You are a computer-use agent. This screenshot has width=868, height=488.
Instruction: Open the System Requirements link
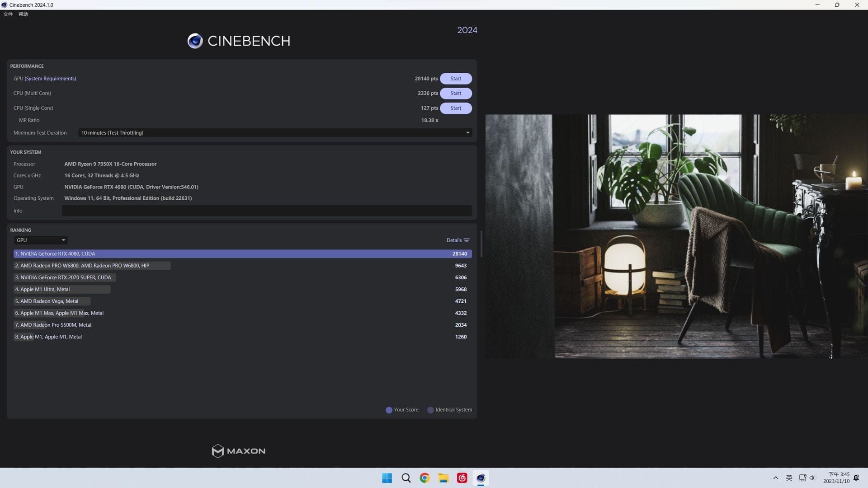pyautogui.click(x=50, y=79)
